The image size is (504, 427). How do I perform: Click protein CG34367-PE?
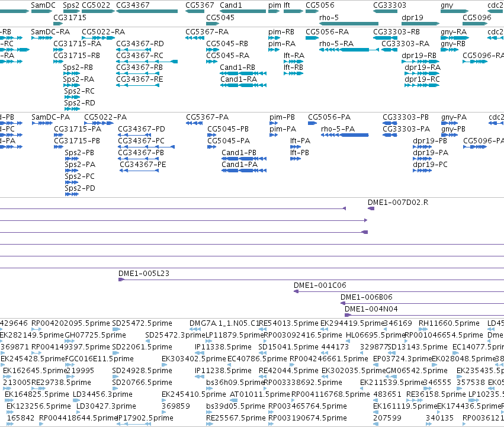click(143, 165)
